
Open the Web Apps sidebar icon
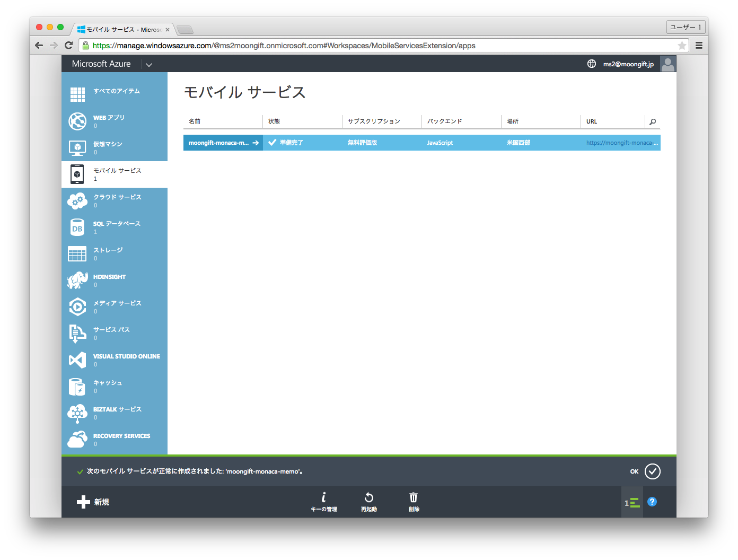pyautogui.click(x=77, y=121)
